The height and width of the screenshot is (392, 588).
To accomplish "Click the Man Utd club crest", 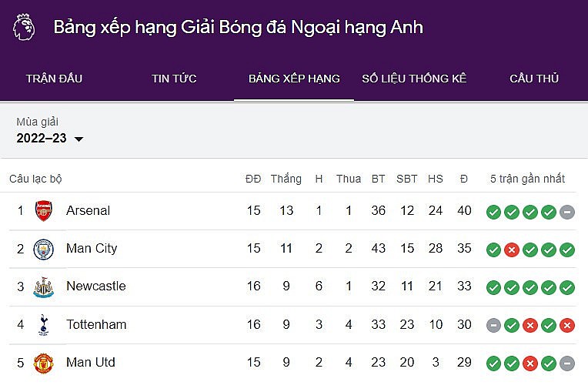I will (x=44, y=362).
